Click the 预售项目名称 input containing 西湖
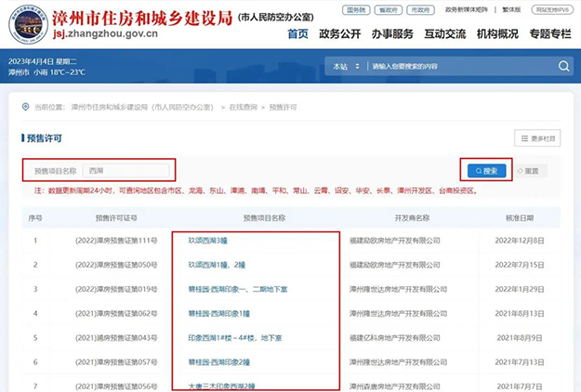Viewport: 581px width, 392px height. tap(126, 171)
